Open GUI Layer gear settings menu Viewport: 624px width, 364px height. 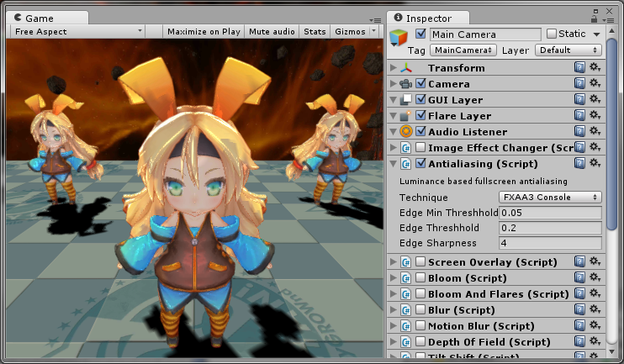click(595, 99)
